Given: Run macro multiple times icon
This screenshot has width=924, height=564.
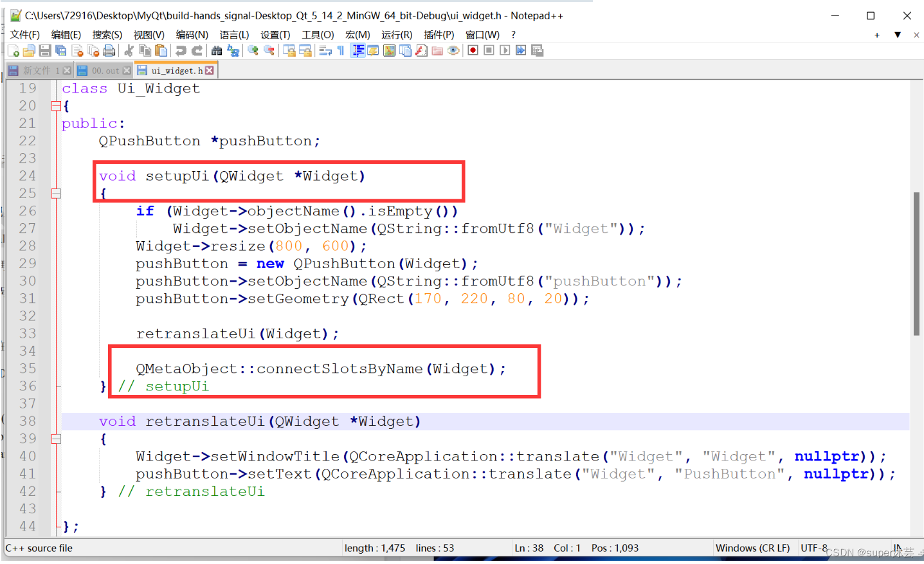Looking at the screenshot, I should 521,50.
